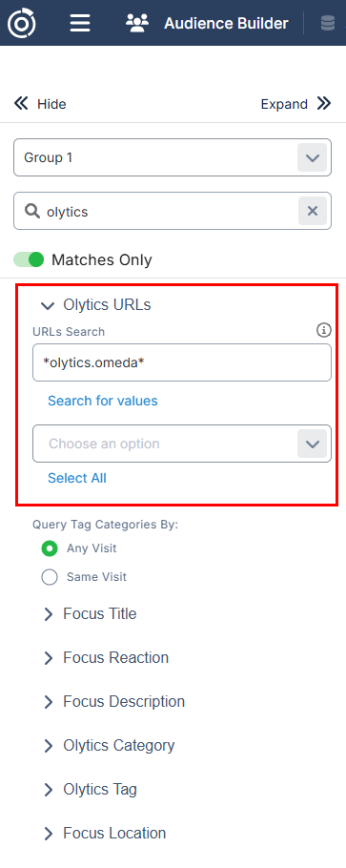Screen dimensions: 346x868
Task: Open the hamburger menu
Action: pos(80,23)
